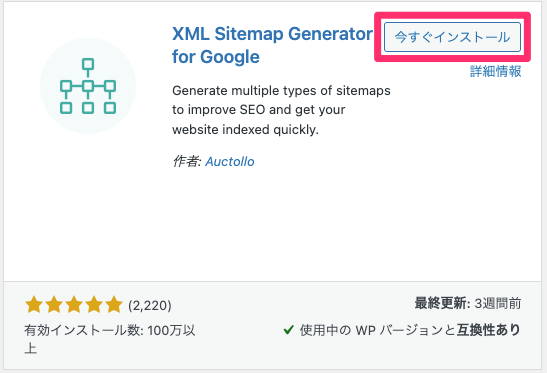Image resolution: width=547 pixels, height=373 pixels.
Task: Visit the Auctollo author link
Action: 230,162
